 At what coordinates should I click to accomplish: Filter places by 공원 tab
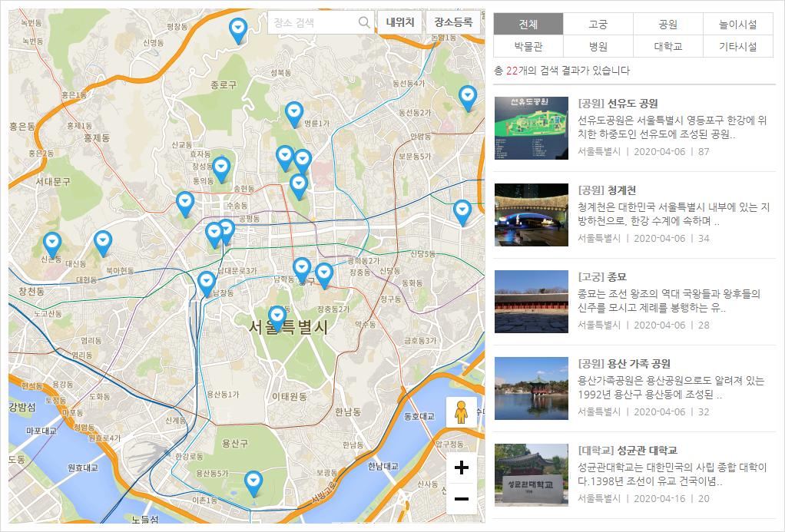tap(668, 24)
